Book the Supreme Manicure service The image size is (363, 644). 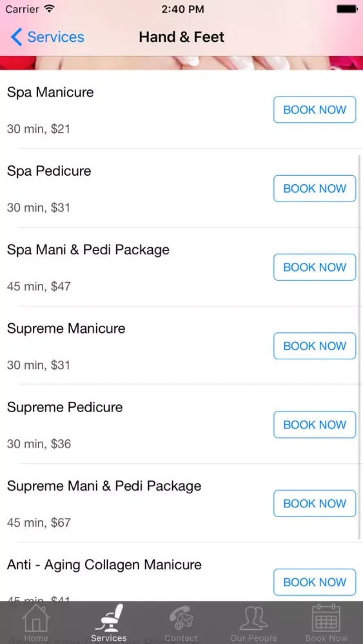(315, 346)
